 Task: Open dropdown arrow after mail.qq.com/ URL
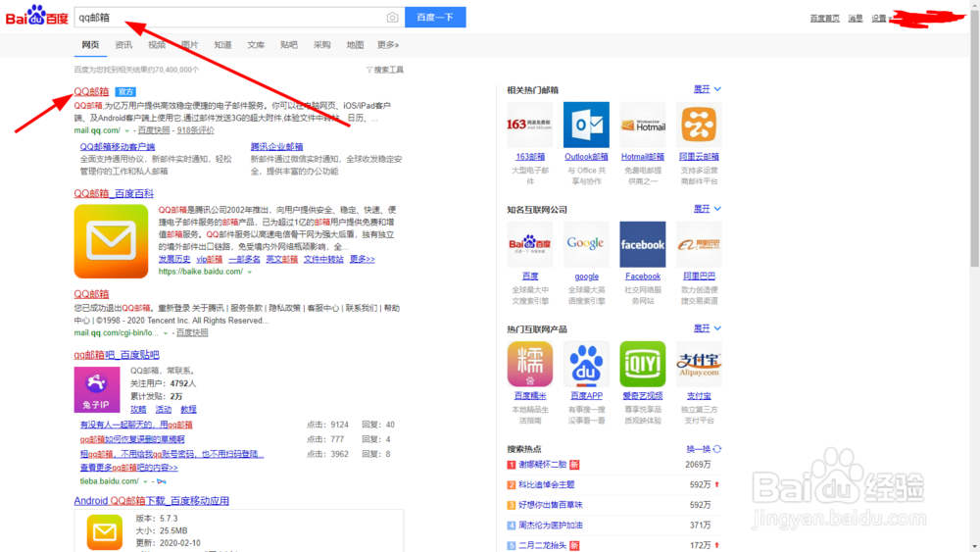click(126, 131)
